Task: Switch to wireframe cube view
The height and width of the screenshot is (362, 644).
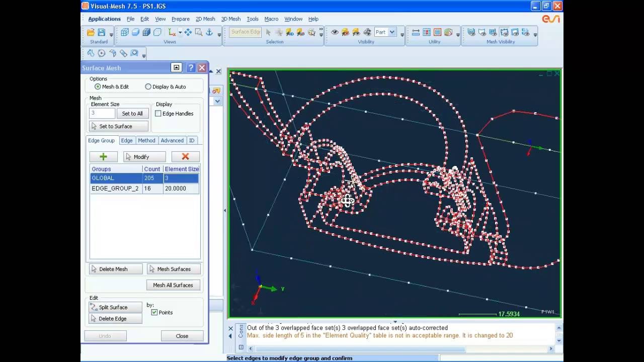Action: click(125, 32)
